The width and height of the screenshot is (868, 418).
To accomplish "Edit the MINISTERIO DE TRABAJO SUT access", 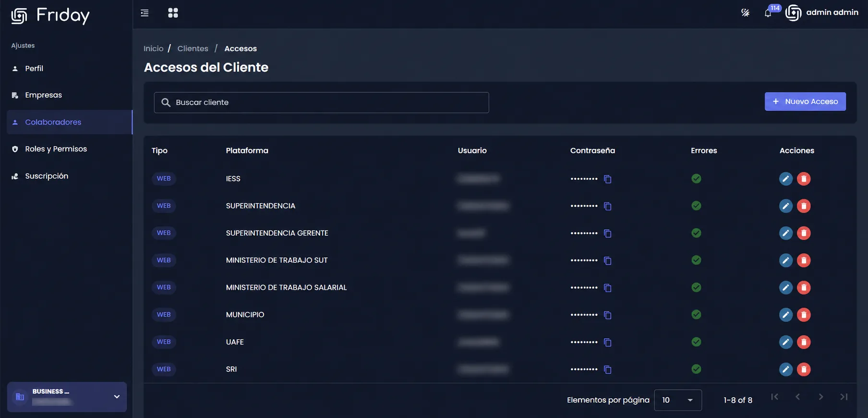I will pos(785,260).
